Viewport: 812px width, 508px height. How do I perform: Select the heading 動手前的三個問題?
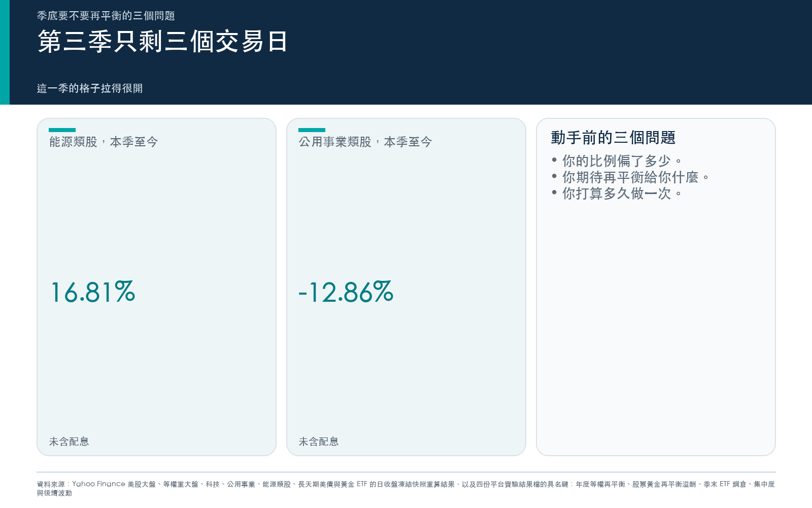coord(613,138)
